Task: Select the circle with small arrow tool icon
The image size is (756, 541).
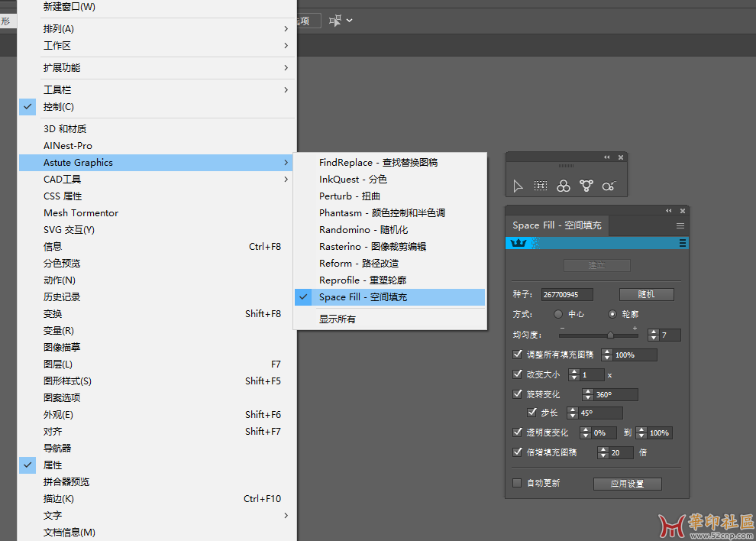Action: (x=609, y=186)
